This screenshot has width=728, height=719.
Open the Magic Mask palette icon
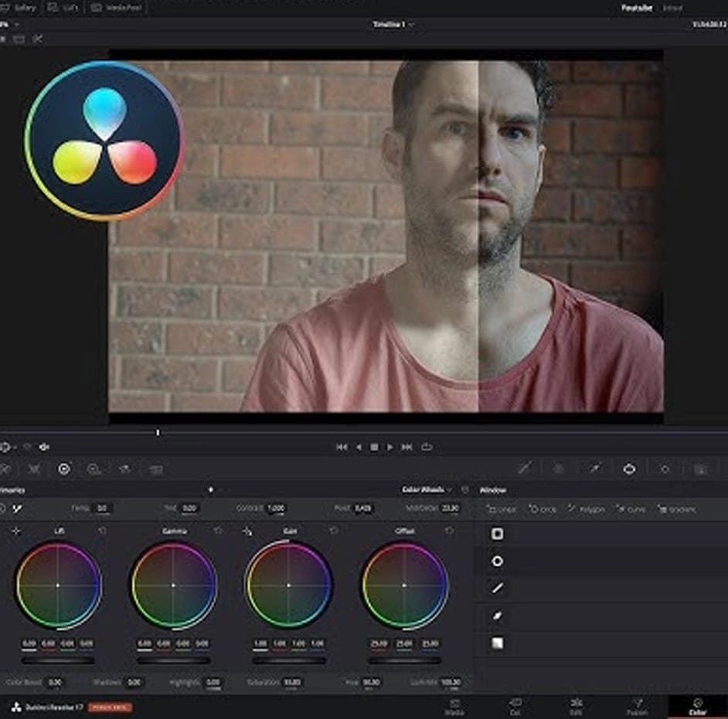tap(701, 469)
